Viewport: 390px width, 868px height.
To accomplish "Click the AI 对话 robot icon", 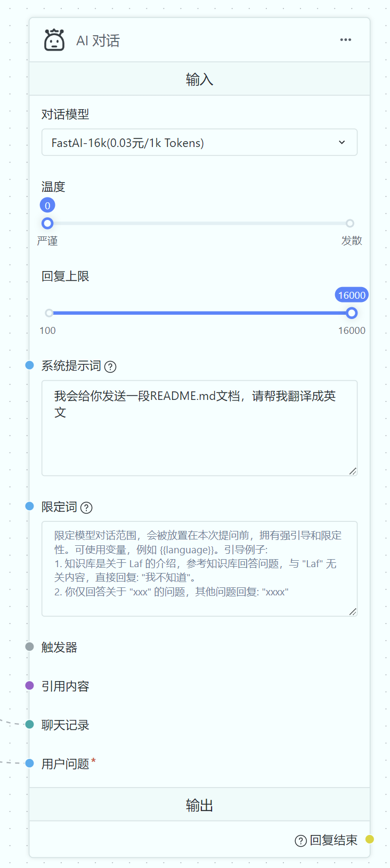I will click(54, 40).
